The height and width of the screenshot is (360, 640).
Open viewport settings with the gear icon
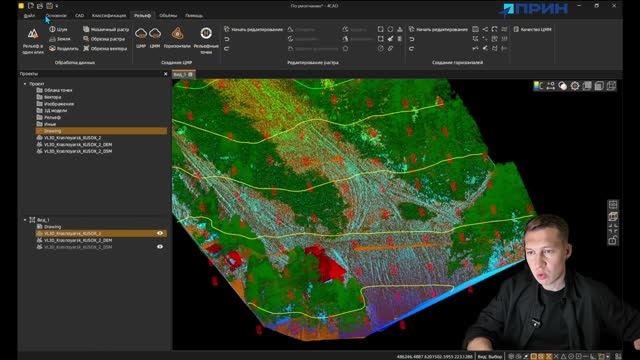[x=575, y=86]
